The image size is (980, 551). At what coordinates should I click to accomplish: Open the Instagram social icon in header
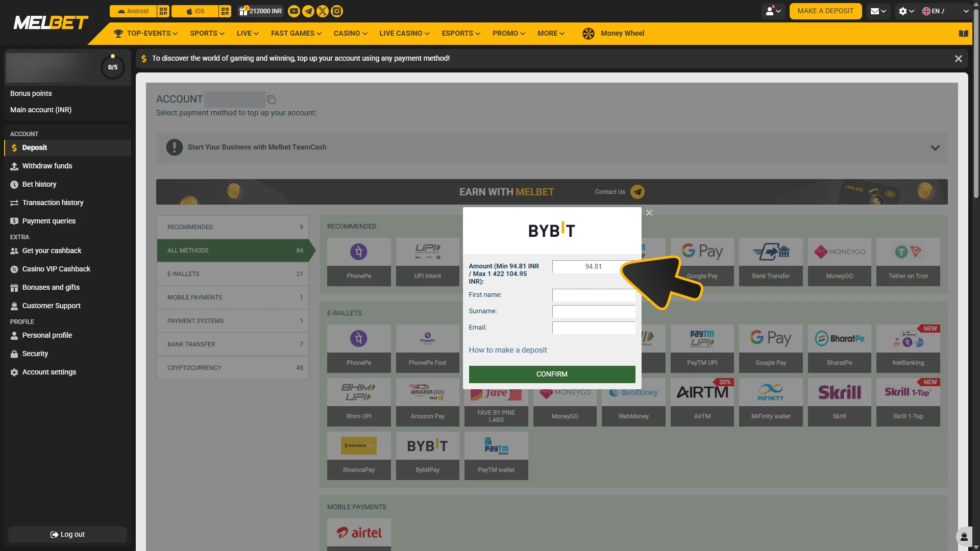(337, 11)
